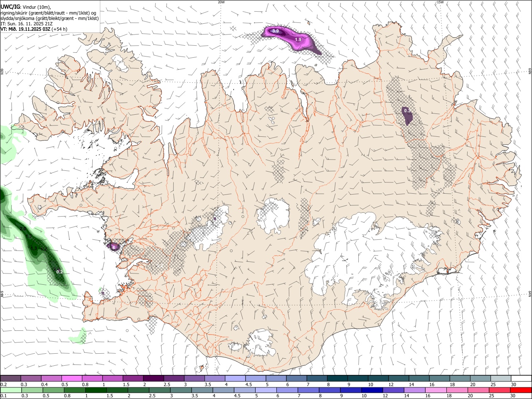532x399 pixels.
Task: Click the 'rigning/skúrir' legend description line
Action: (48, 13)
